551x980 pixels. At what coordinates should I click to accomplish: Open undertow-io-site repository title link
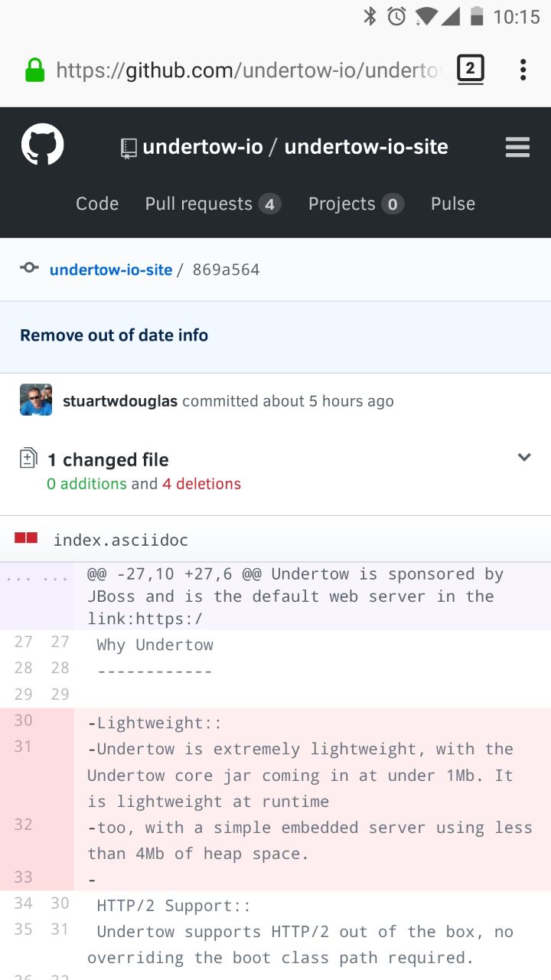(x=367, y=147)
